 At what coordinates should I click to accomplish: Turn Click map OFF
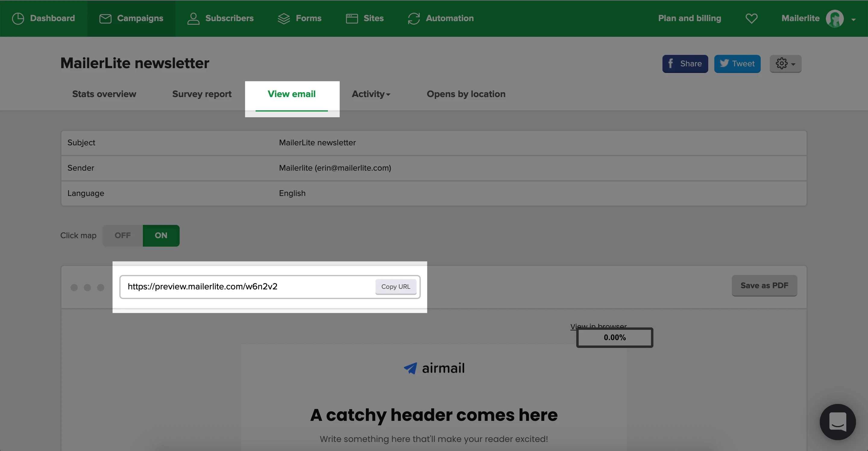(123, 235)
